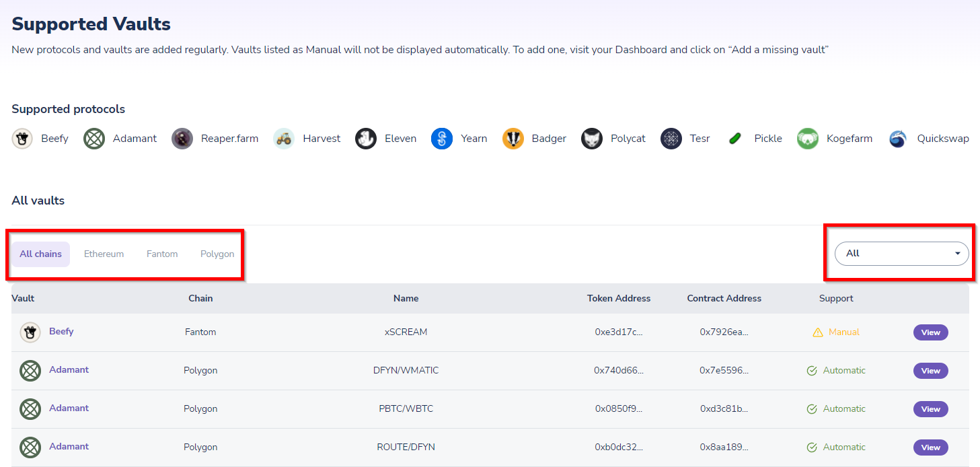Click Automatic checkmark icon in DFYN/WMATIC row

[812, 371]
